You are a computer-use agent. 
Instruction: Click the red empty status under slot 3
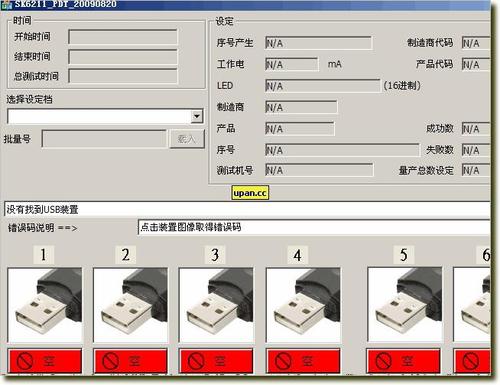click(216, 361)
